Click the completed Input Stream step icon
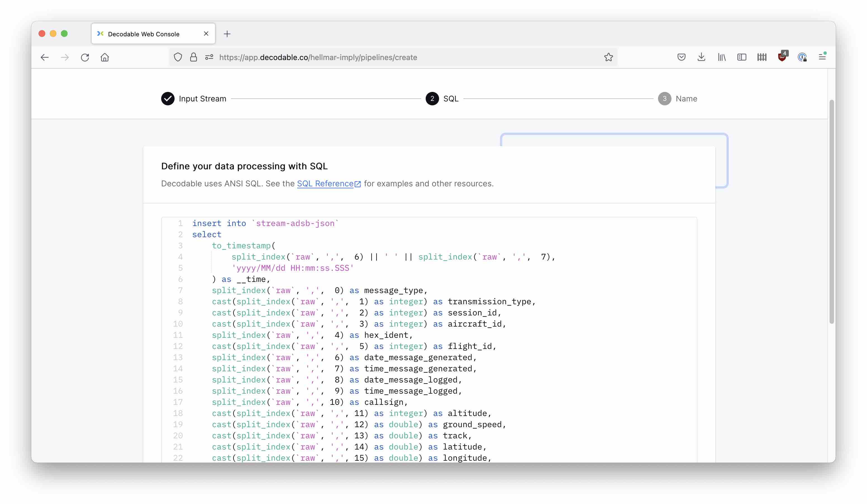 tap(167, 98)
